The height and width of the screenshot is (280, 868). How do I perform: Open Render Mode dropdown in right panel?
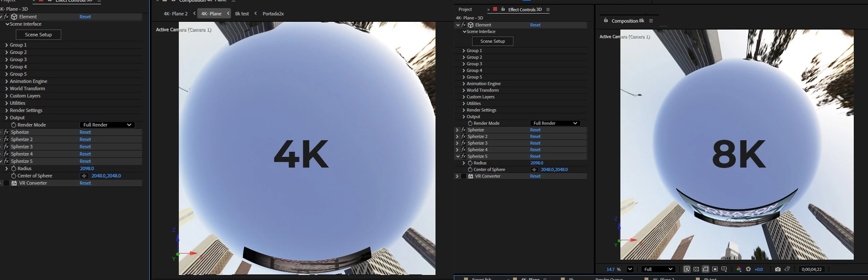pyautogui.click(x=555, y=123)
